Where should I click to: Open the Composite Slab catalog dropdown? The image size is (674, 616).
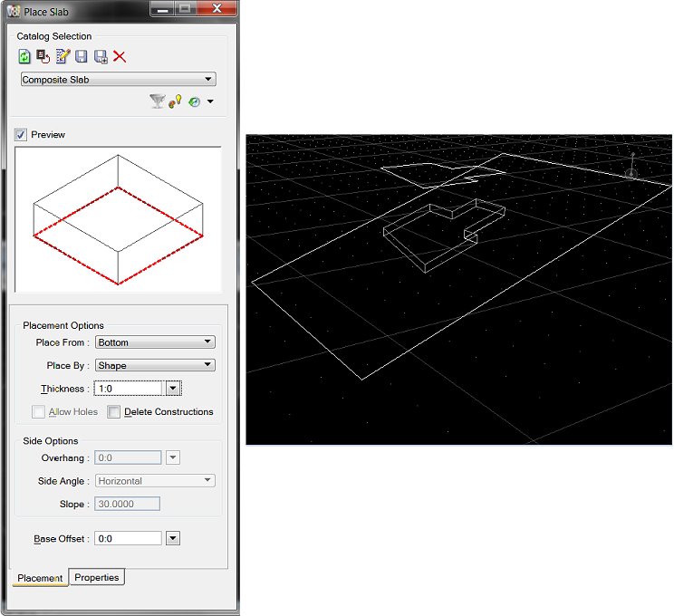118,79
